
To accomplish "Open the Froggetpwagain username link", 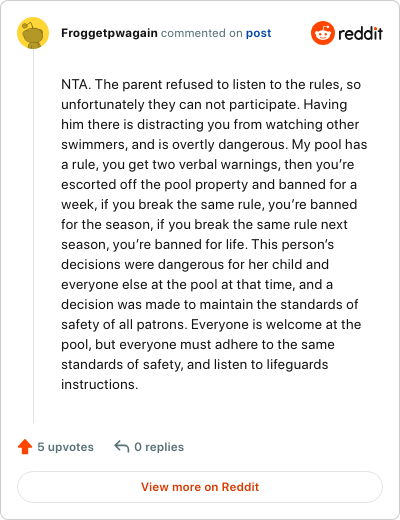I will (109, 33).
